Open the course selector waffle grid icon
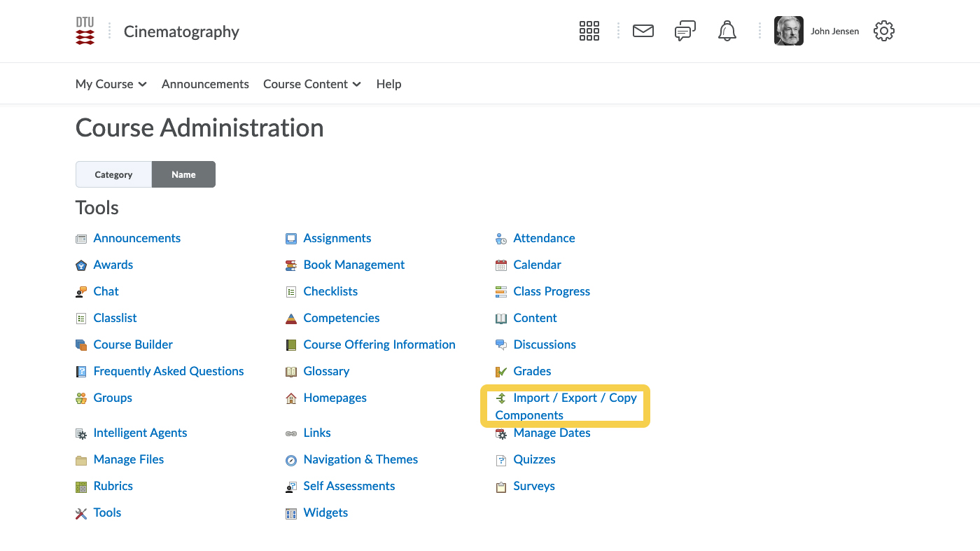Viewport: 980px width, 551px height. 589,31
